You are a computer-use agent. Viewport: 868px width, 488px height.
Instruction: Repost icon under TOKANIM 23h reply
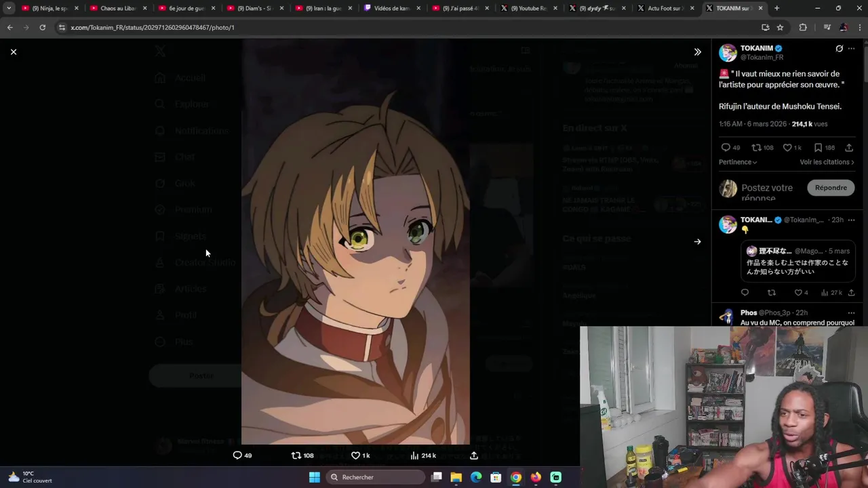[x=771, y=293]
